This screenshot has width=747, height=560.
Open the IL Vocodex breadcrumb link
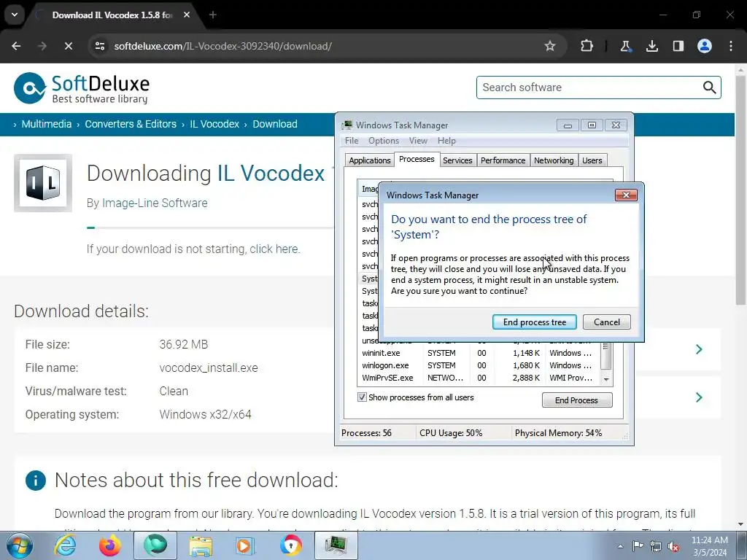point(214,124)
